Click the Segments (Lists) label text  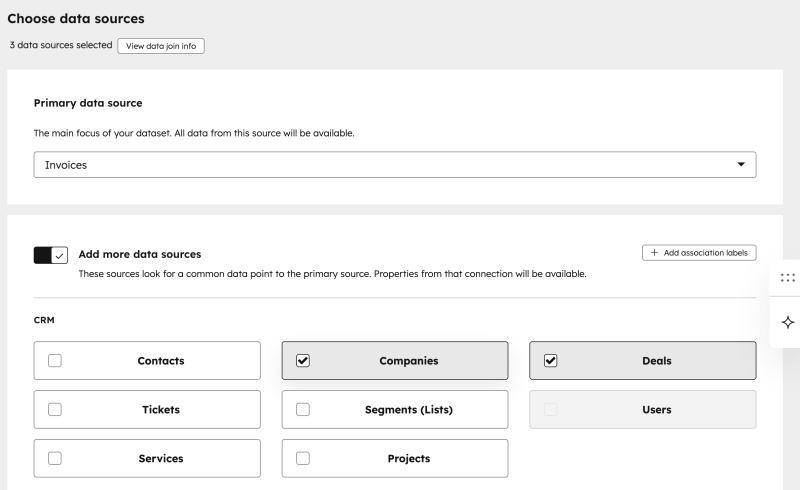coord(409,410)
